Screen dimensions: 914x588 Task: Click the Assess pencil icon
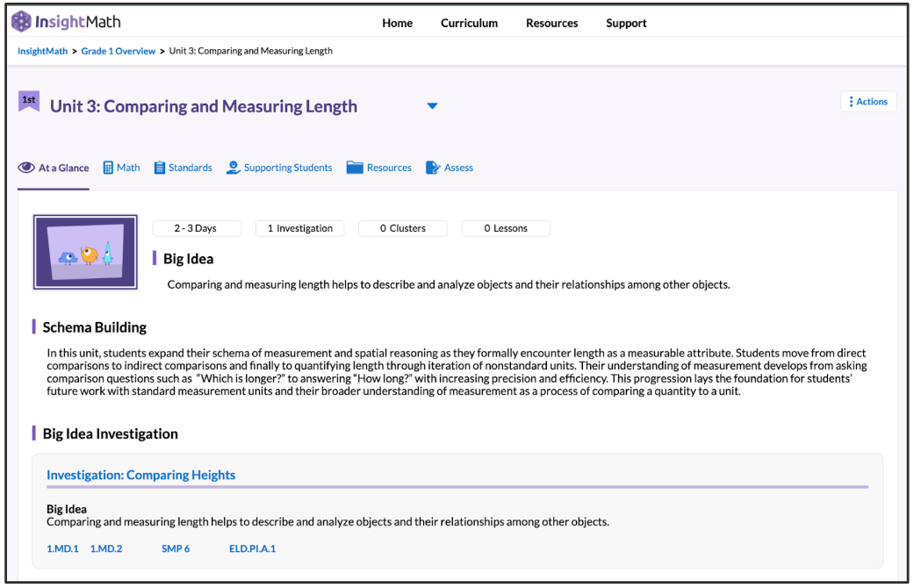433,168
